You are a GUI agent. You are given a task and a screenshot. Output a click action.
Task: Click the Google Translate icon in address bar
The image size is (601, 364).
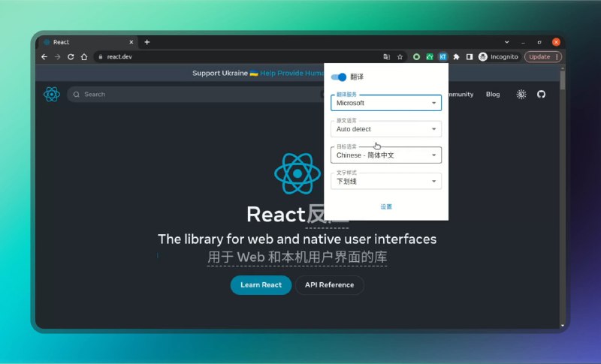pyautogui.click(x=386, y=56)
